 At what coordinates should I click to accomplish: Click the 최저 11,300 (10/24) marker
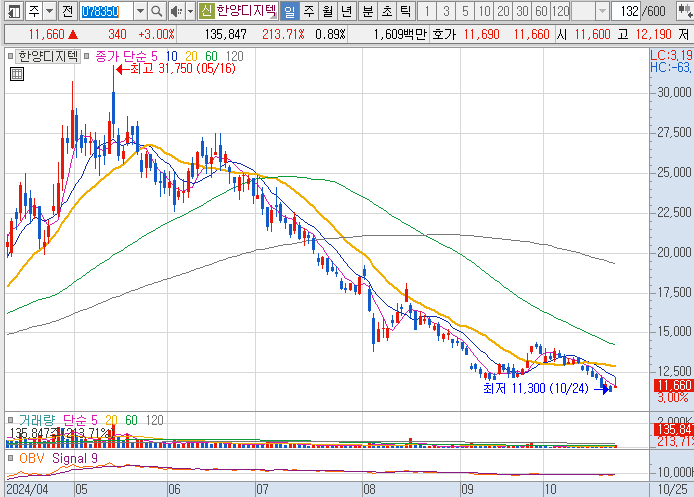[547, 389]
